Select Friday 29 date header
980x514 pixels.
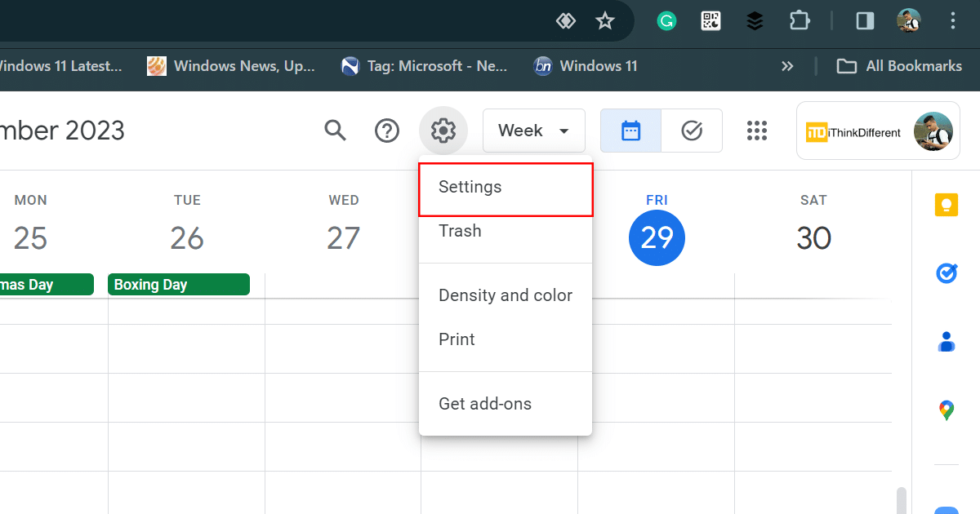click(657, 237)
